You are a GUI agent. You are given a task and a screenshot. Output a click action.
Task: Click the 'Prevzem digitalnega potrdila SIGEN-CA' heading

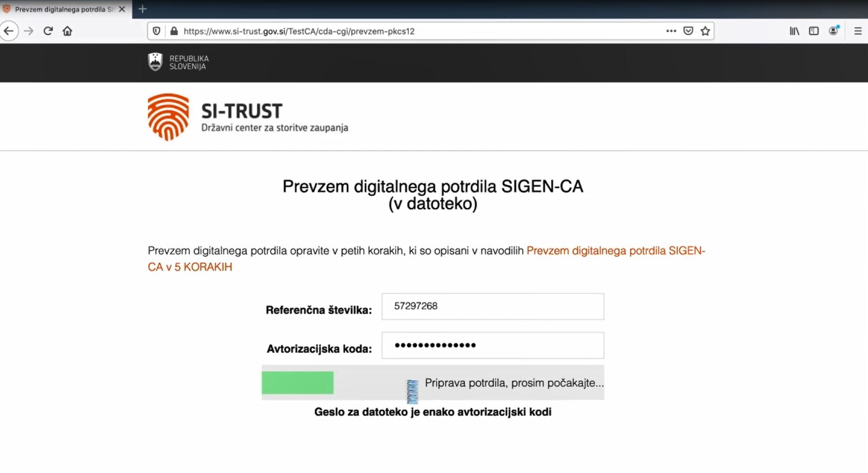pos(433,195)
